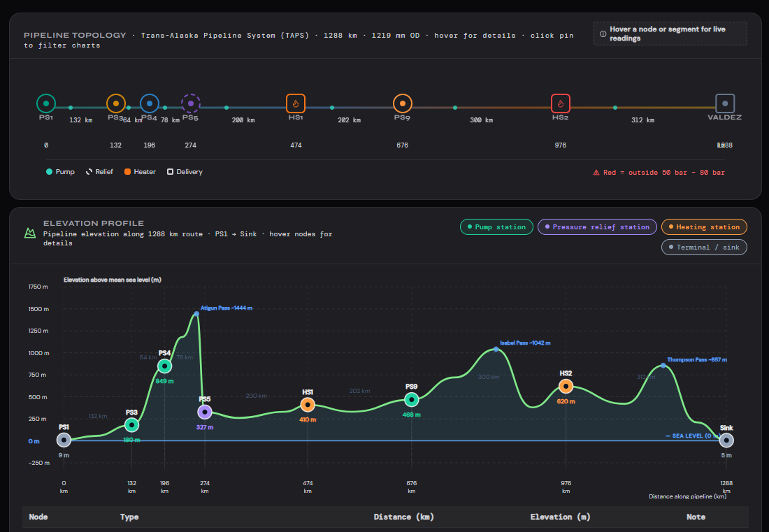769x532 pixels.
Task: Click the PS4 marker on elevation chart
Action: coord(165,366)
